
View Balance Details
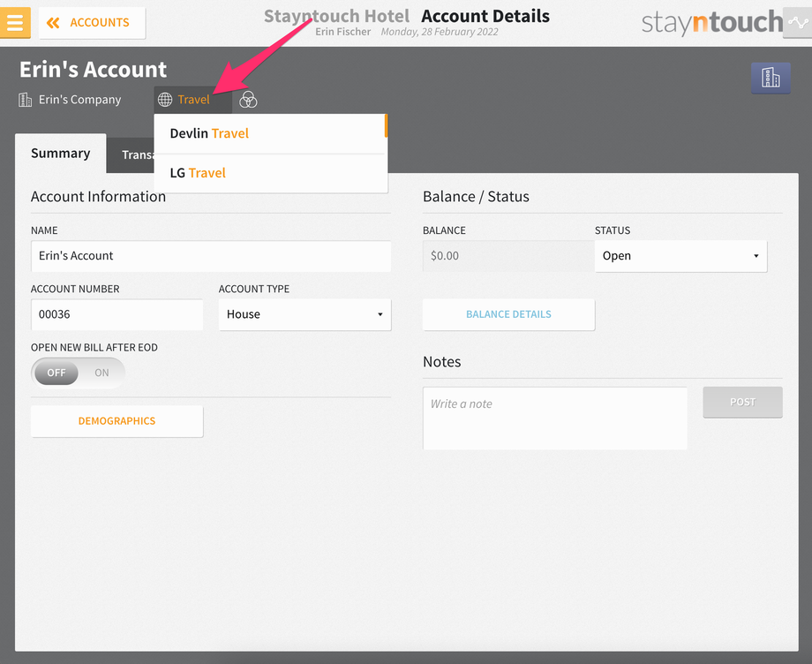pyautogui.click(x=508, y=314)
